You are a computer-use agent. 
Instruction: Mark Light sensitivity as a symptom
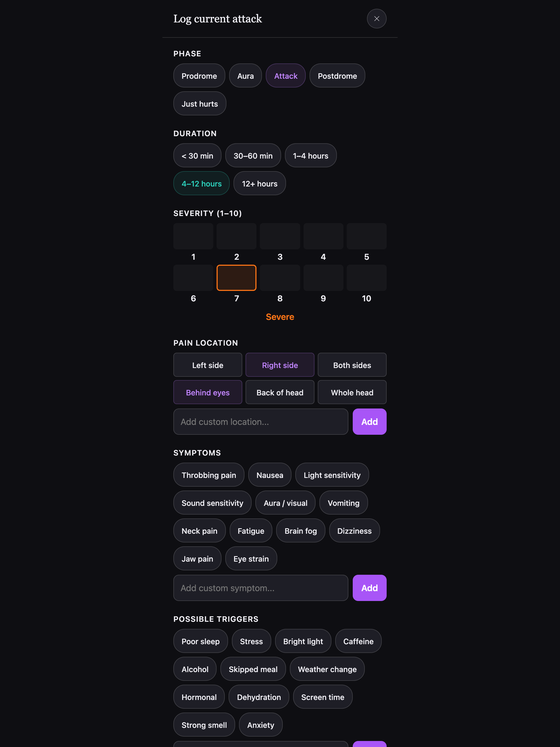coord(332,475)
